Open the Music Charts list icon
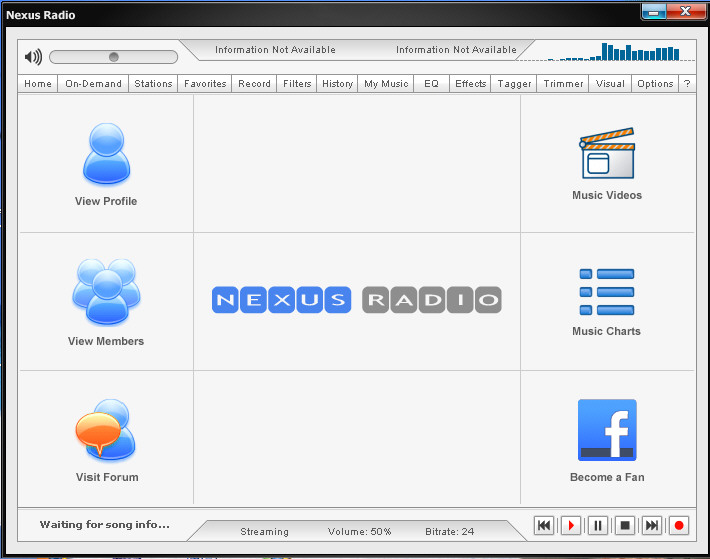Screen dimensions: 710x559 [607, 292]
